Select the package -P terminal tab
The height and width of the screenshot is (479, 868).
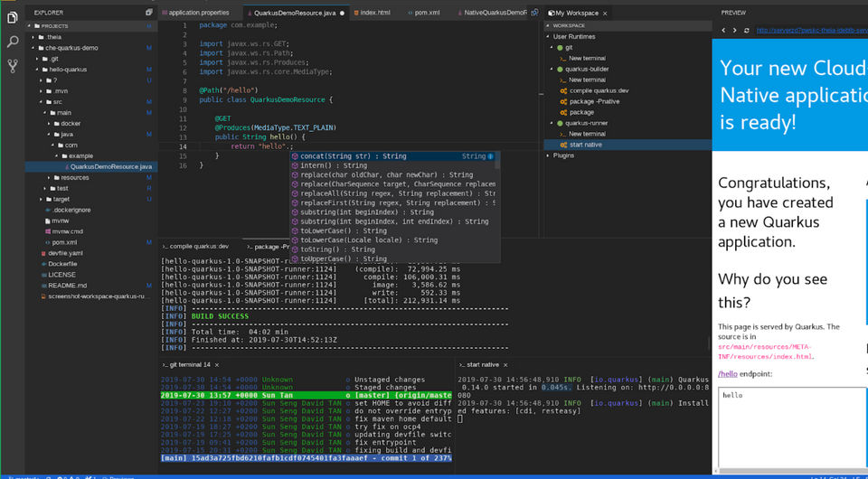coord(268,246)
